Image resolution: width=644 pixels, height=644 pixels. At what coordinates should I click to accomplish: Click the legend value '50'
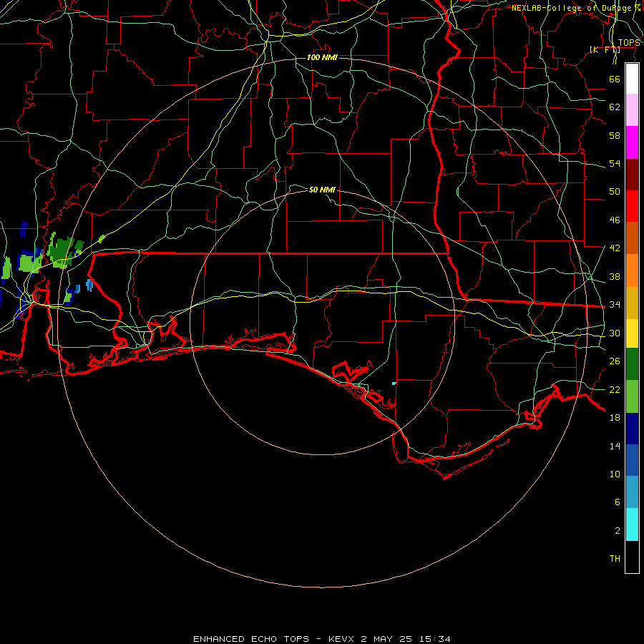[615, 192]
